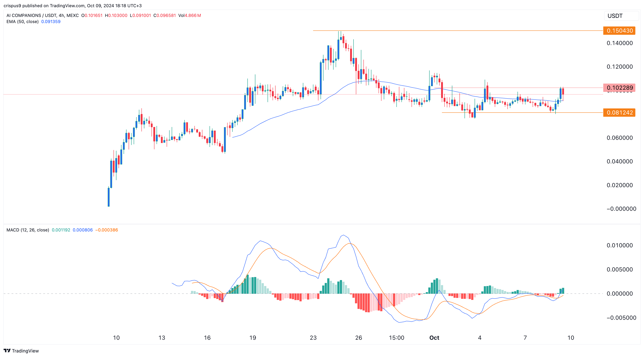Image resolution: width=644 pixels, height=357 pixels.
Task: Click the low price value L0.091001
Action: pyautogui.click(x=140, y=15)
